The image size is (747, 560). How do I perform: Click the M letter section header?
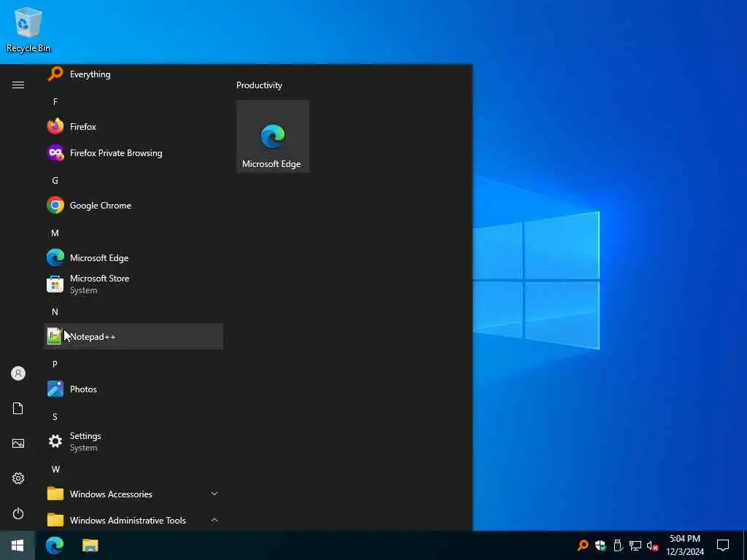55,233
